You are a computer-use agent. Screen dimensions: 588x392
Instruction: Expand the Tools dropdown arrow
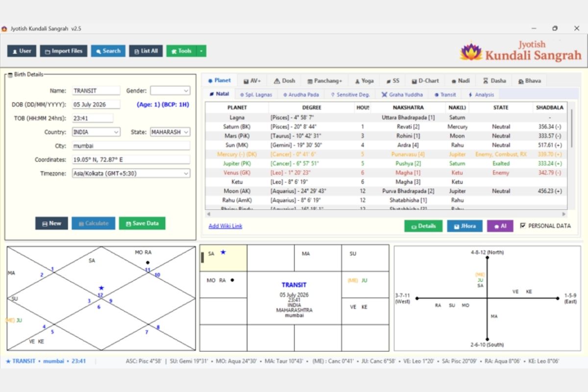click(x=201, y=51)
